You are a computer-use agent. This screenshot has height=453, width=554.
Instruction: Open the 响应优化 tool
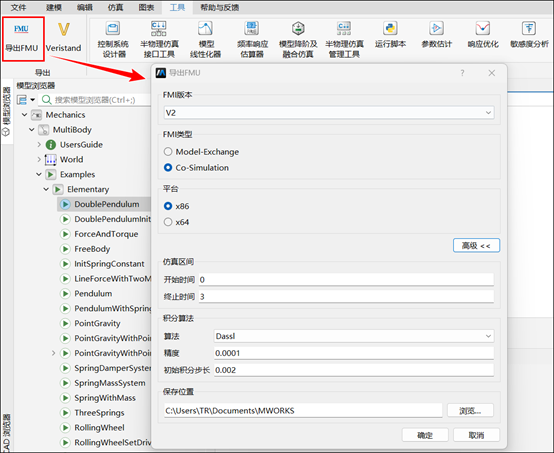483,34
